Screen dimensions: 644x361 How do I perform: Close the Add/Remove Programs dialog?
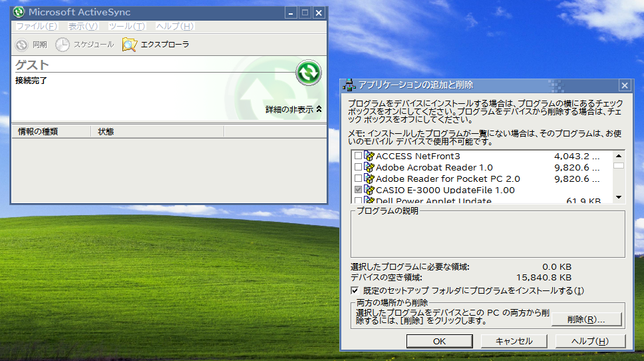(624, 85)
